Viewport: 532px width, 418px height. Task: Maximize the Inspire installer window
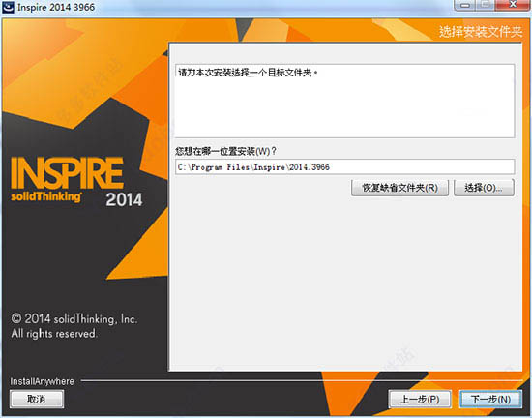click(487, 5)
